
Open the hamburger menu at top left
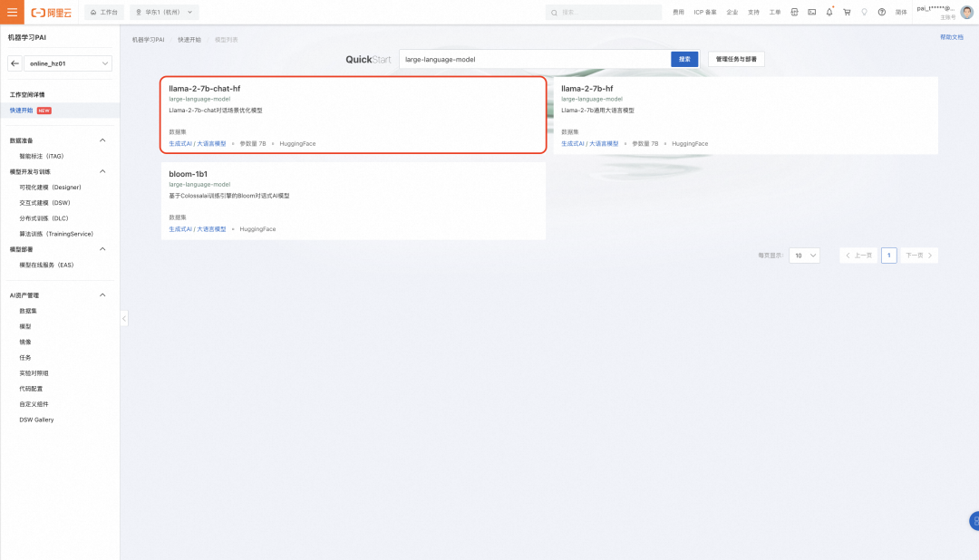click(12, 12)
